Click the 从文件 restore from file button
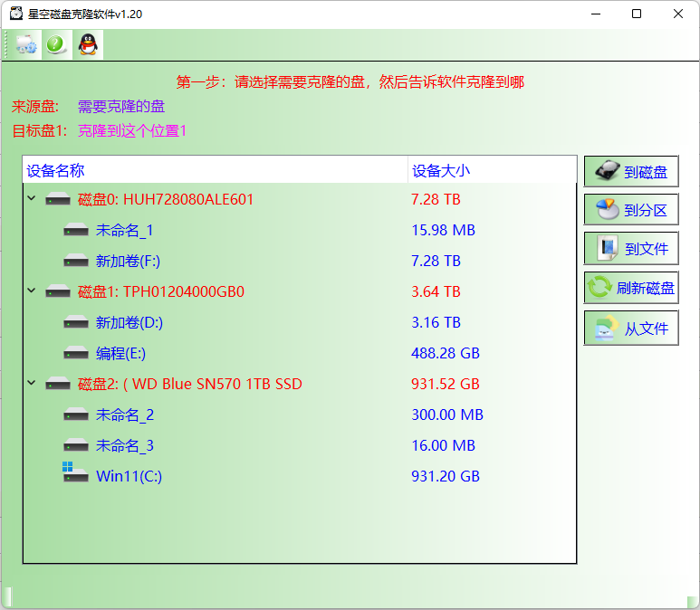The image size is (700, 610). point(631,329)
